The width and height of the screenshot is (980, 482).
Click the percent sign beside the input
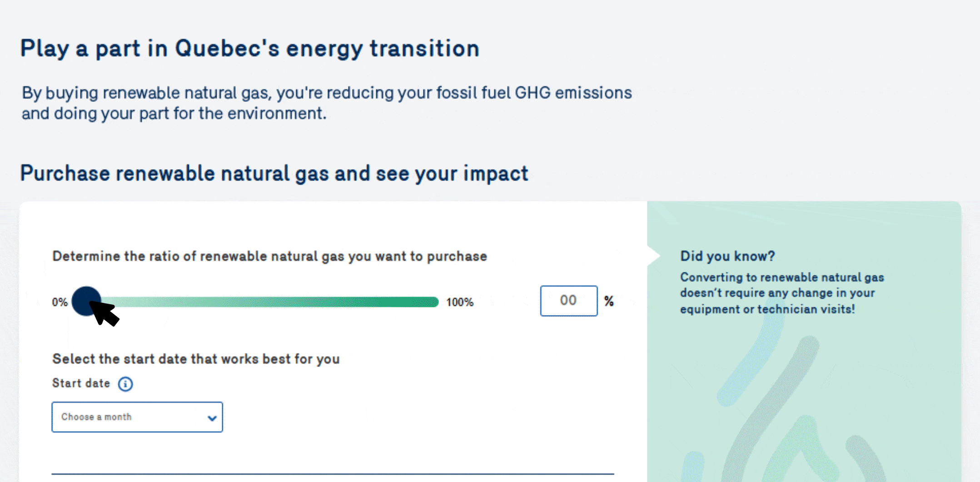[609, 301]
